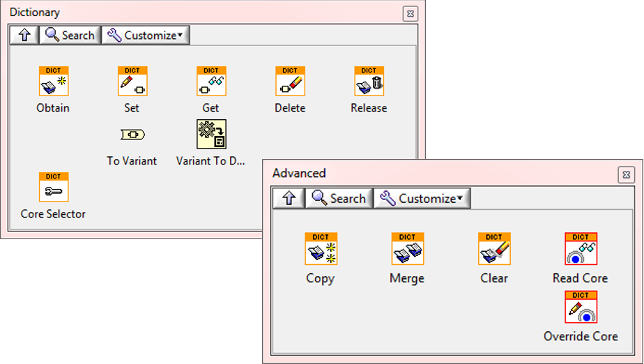This screenshot has width=644, height=364.
Task: Select the Read Core icon
Action: [581, 249]
